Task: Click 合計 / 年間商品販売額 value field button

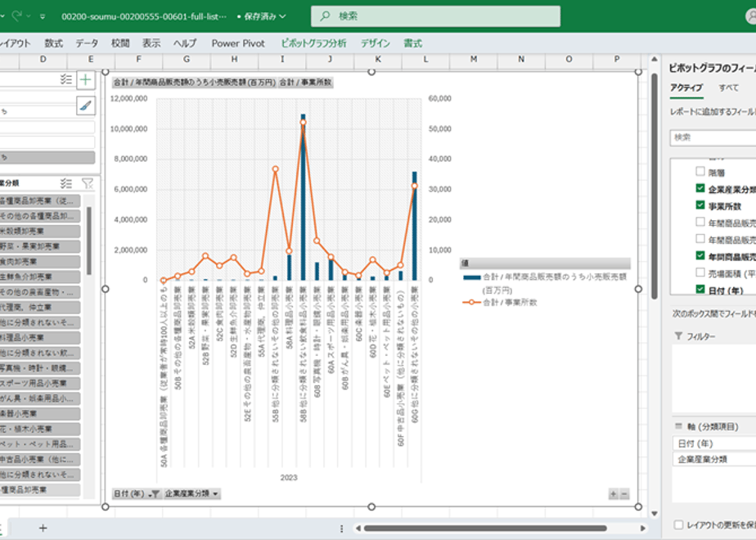Action: click(194, 83)
